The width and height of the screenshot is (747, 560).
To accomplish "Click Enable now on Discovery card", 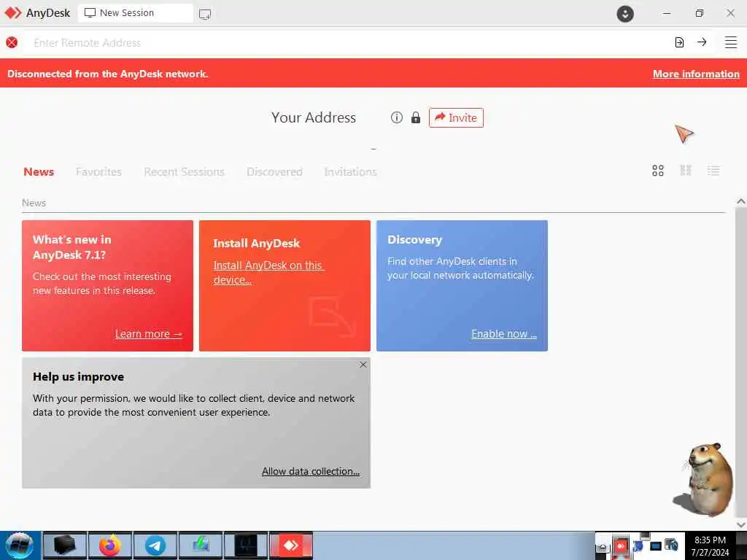I will click(504, 334).
